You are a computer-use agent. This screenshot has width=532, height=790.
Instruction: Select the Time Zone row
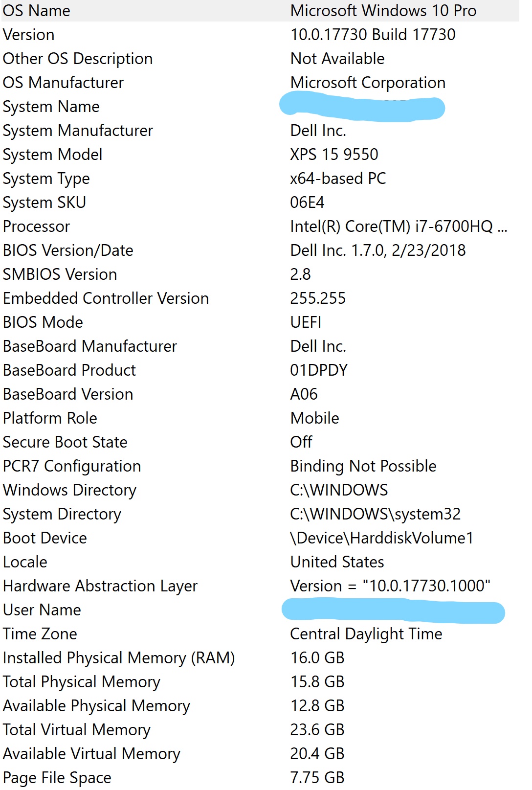coord(261,634)
